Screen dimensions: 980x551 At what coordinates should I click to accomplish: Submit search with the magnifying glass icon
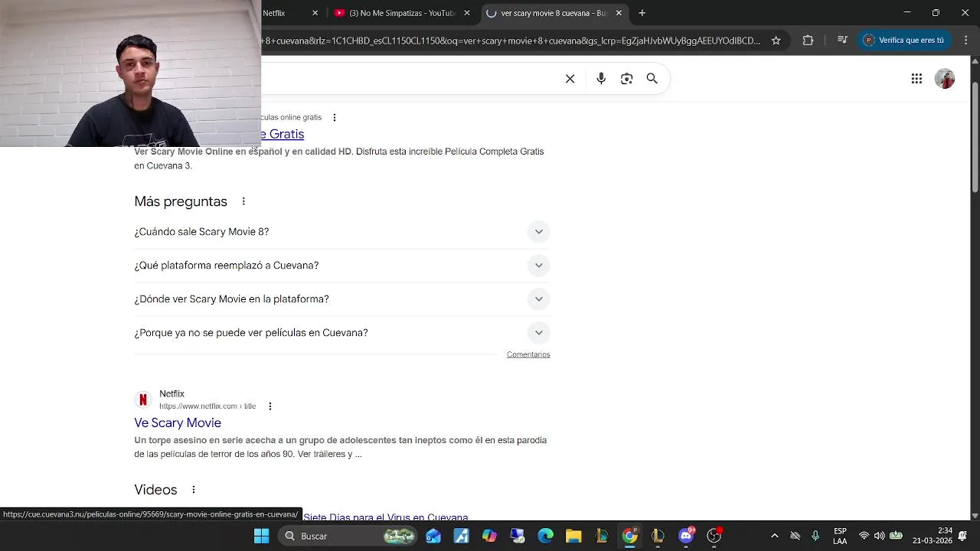pyautogui.click(x=652, y=79)
